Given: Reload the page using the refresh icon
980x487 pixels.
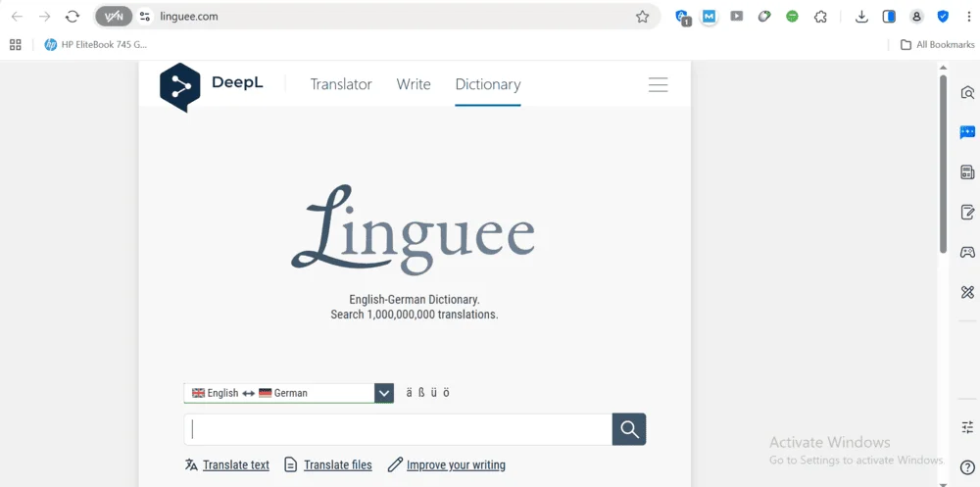Looking at the screenshot, I should click(73, 17).
